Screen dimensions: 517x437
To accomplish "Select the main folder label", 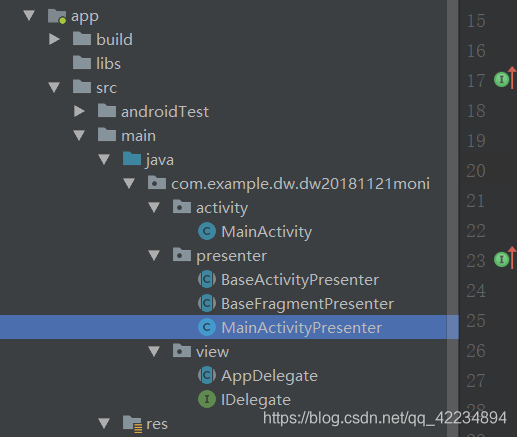I will click(x=138, y=136).
